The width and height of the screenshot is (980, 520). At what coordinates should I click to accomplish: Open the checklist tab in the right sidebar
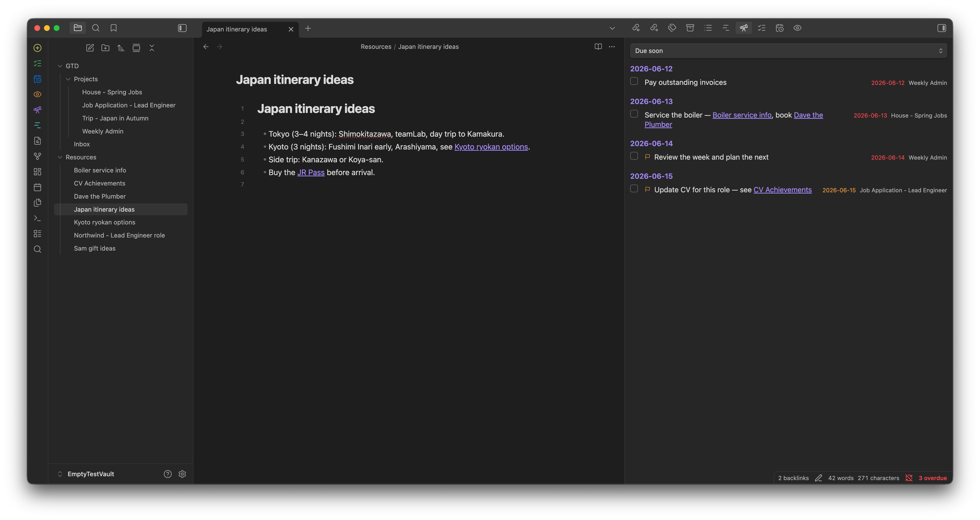pos(762,28)
